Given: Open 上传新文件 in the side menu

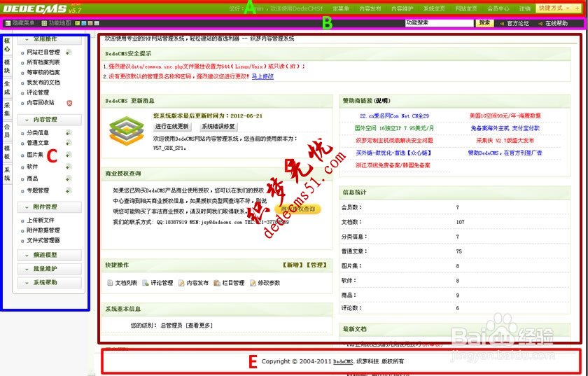Looking at the screenshot, I should click(41, 221).
